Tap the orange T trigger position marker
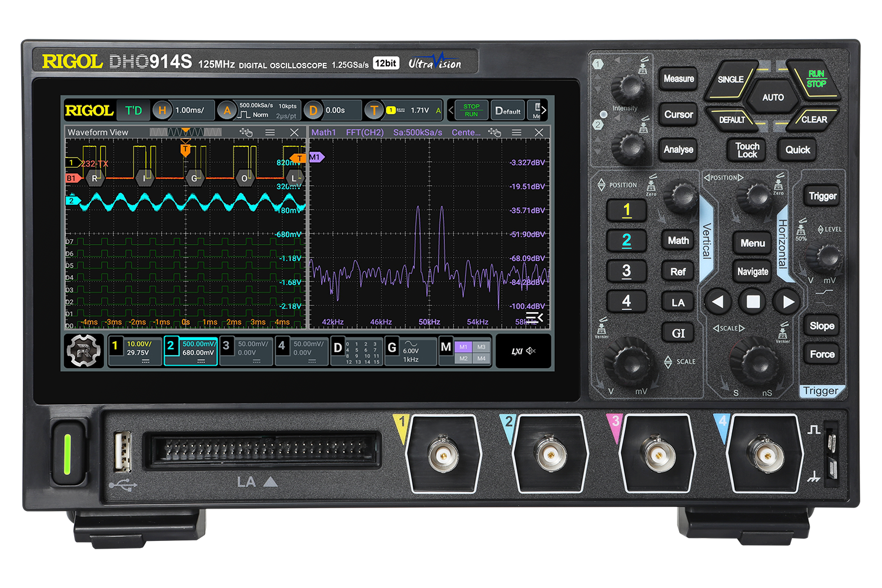Image resolution: width=882 pixels, height=588 pixels. point(185,151)
